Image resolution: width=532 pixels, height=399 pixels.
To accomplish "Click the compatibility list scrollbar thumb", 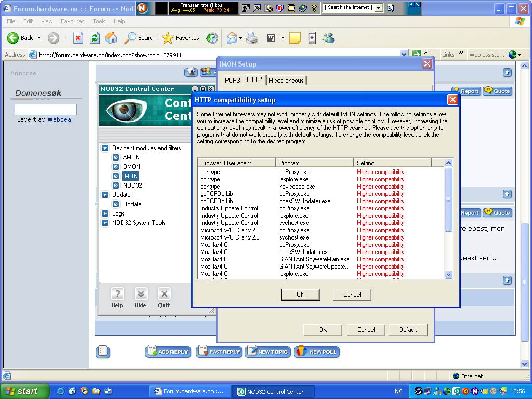I will pyautogui.click(x=448, y=199).
